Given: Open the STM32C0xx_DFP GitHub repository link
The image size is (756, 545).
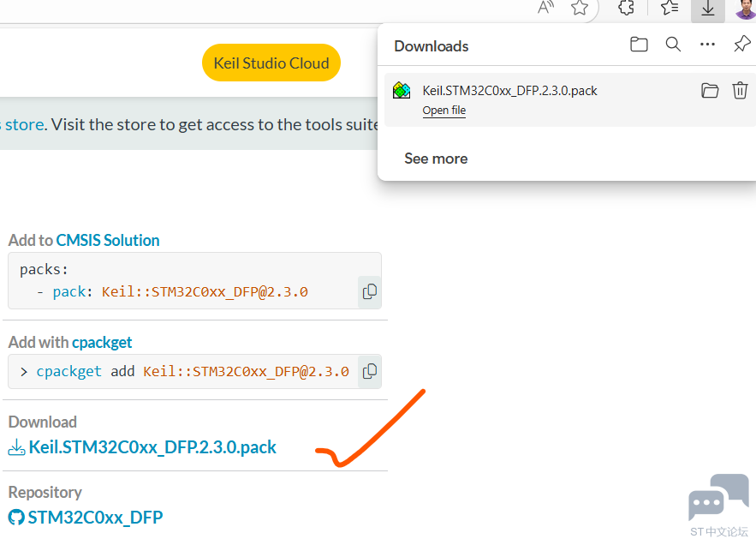Looking at the screenshot, I should (x=94, y=518).
